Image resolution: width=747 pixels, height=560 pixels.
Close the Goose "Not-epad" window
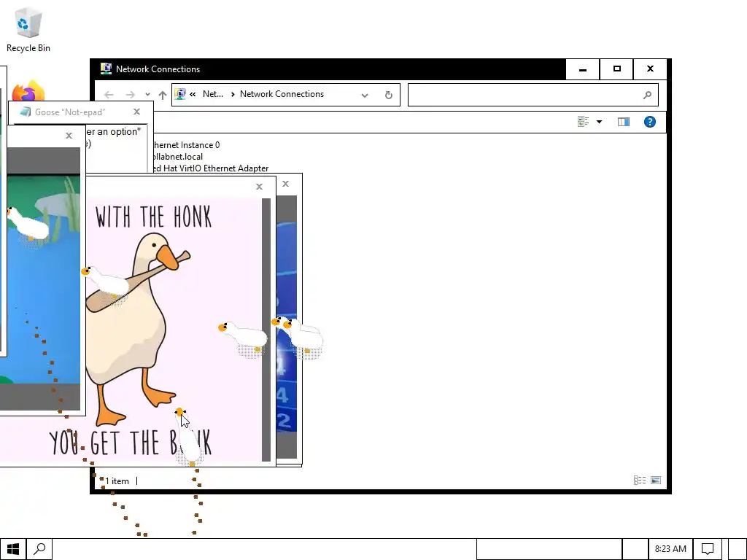(x=136, y=112)
